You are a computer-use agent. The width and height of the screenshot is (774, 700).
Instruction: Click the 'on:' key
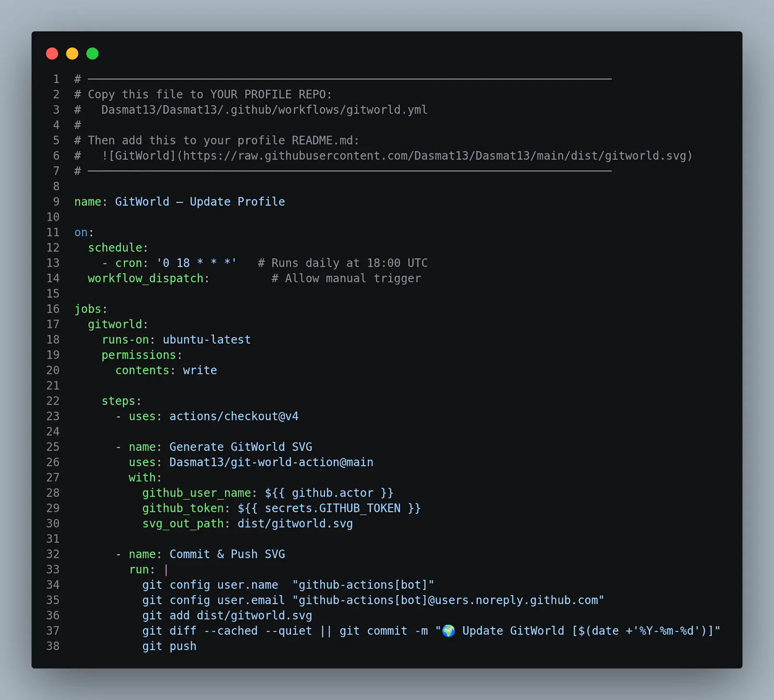pos(84,233)
